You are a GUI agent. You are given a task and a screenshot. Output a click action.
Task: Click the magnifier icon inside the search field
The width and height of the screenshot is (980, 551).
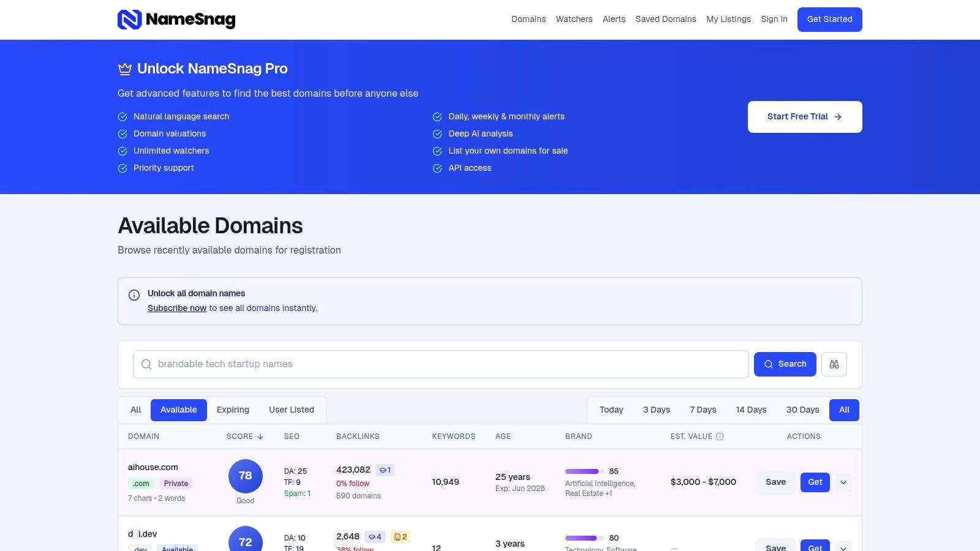tap(146, 364)
